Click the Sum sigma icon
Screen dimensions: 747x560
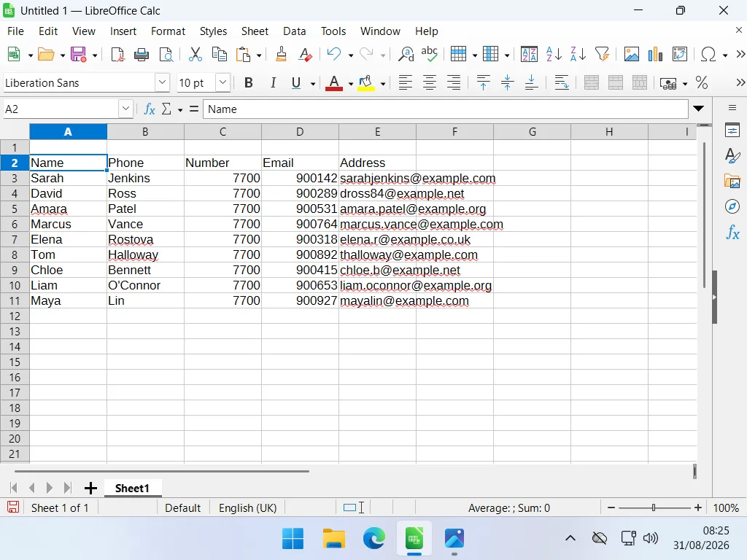pyautogui.click(x=166, y=109)
